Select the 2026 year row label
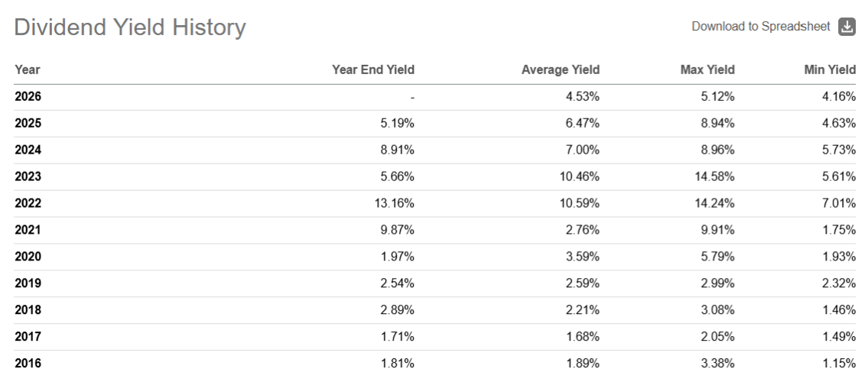This screenshot has height=385, width=868. tap(28, 97)
